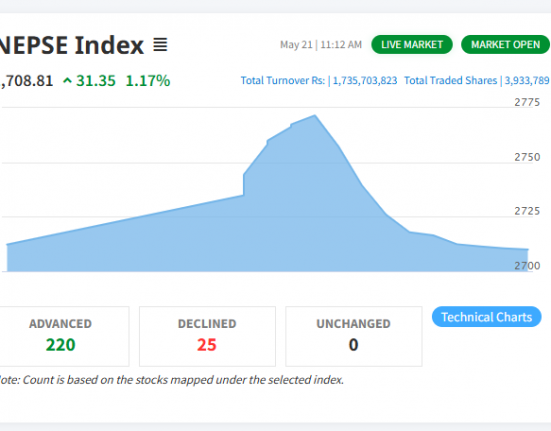Select the UNCHANGED 0 box
This screenshot has height=431, width=551.
354,336
